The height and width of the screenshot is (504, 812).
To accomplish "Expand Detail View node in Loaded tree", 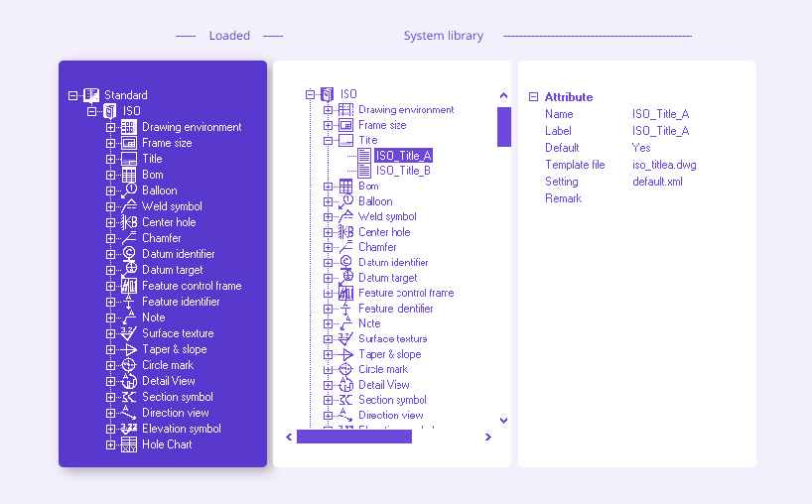I will [111, 381].
